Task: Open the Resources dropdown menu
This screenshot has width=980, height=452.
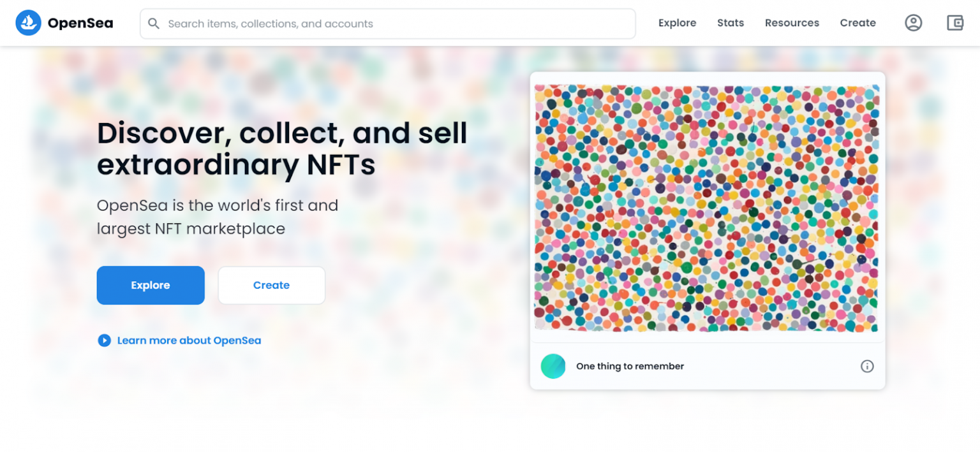Action: click(791, 22)
